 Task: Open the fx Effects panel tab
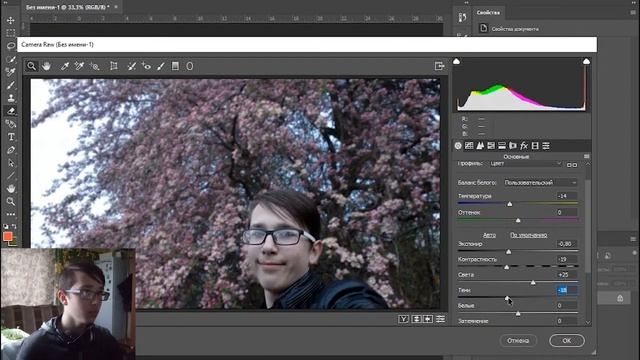(x=524, y=146)
